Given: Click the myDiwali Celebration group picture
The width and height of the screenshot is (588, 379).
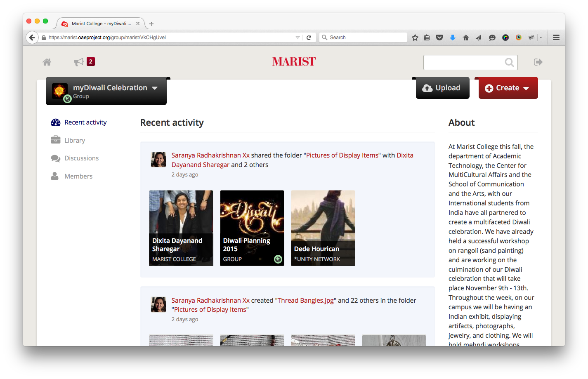Looking at the screenshot, I should click(59, 91).
